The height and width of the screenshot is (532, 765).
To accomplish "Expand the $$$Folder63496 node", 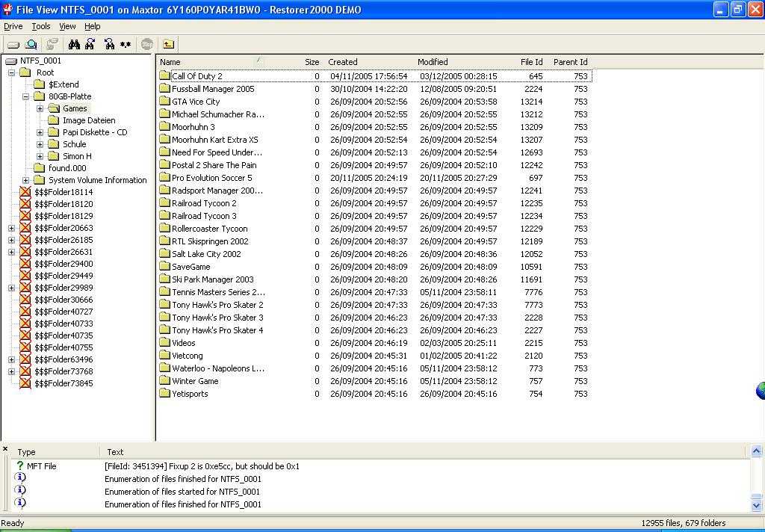I will 11,359.
